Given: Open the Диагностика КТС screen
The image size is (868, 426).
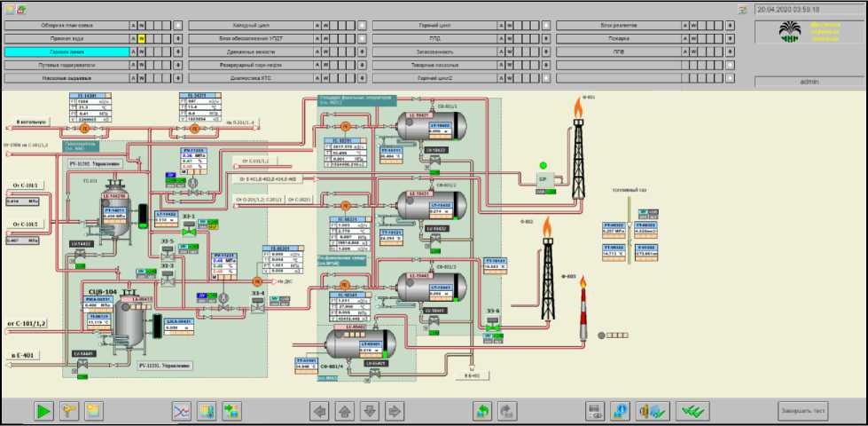Looking at the screenshot, I should [252, 78].
